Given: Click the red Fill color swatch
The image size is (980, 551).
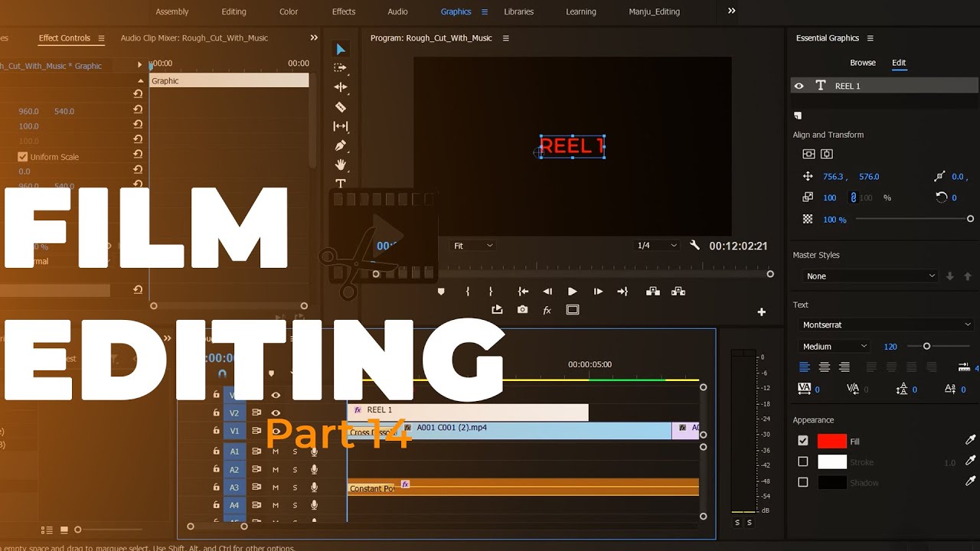Looking at the screenshot, I should tap(832, 441).
